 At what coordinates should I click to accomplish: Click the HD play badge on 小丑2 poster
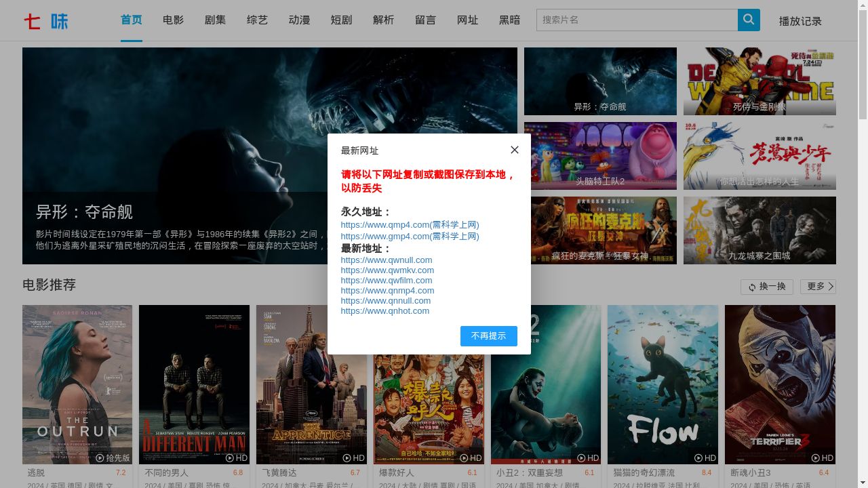click(589, 458)
